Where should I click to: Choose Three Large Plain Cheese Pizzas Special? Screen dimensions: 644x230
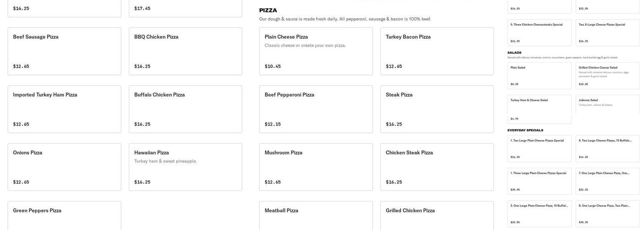coord(539,181)
